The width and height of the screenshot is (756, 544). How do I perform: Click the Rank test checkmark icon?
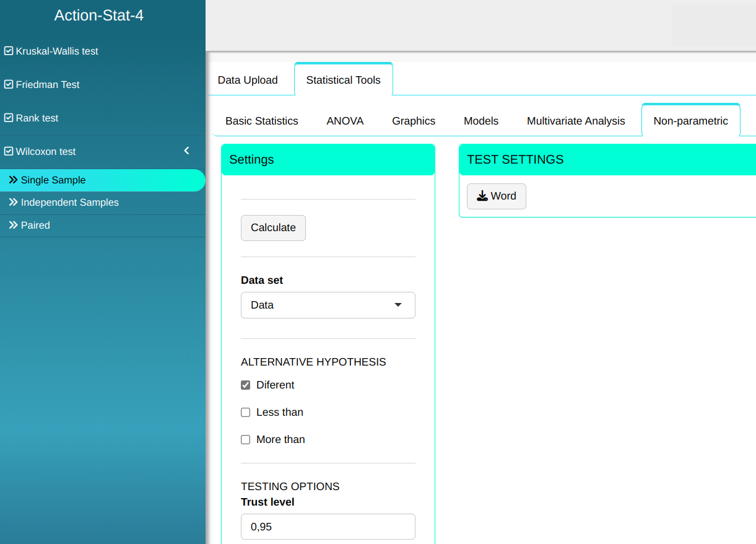[x=9, y=118]
